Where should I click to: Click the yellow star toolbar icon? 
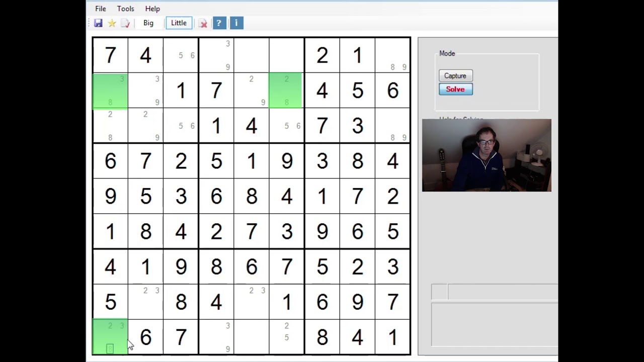point(112,23)
